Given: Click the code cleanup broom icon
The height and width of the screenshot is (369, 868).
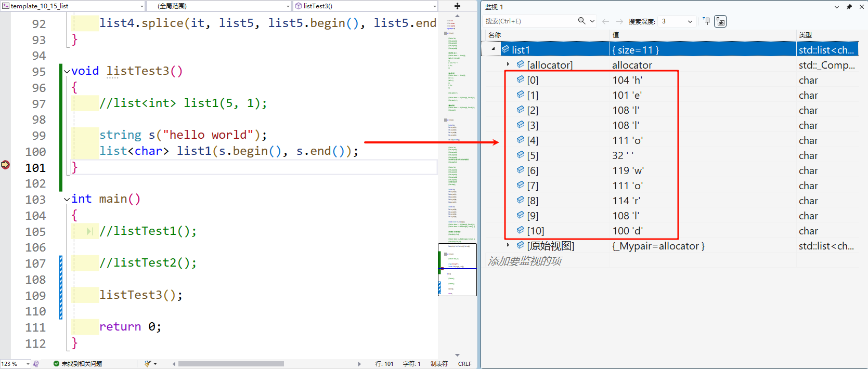Looking at the screenshot, I should (148, 364).
